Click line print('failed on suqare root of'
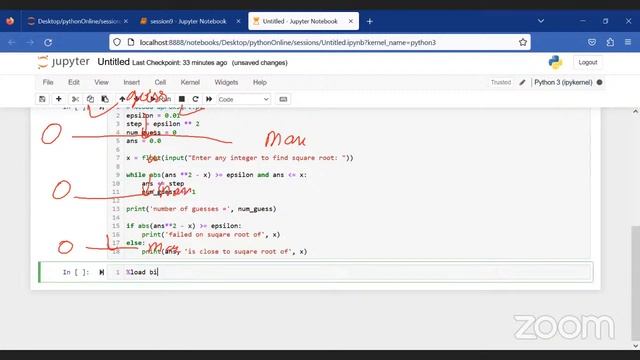Screen dimensions: 640x360 (211, 235)
